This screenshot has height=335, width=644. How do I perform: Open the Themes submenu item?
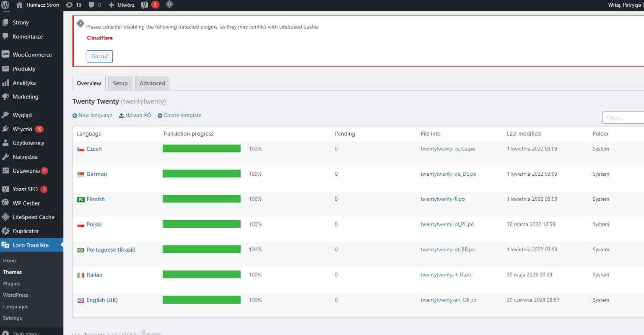point(13,272)
